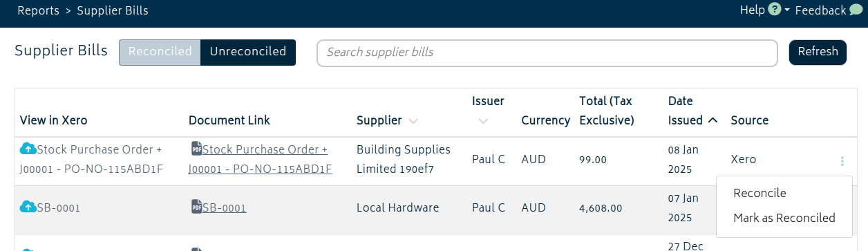
Task: Click the Date Issued column header
Action: (686, 111)
